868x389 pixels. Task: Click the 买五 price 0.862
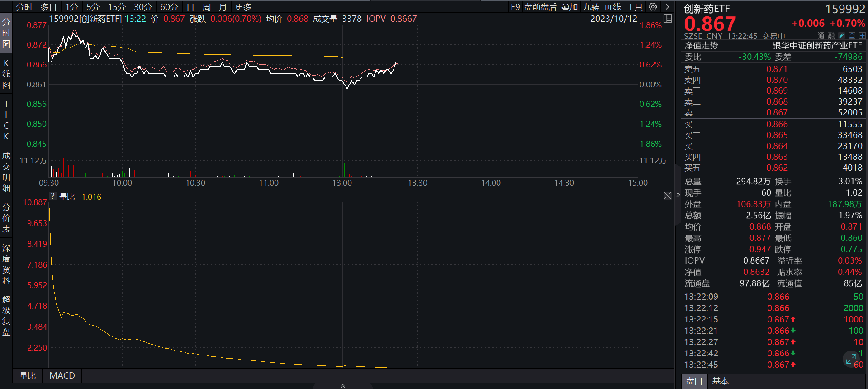coord(777,168)
